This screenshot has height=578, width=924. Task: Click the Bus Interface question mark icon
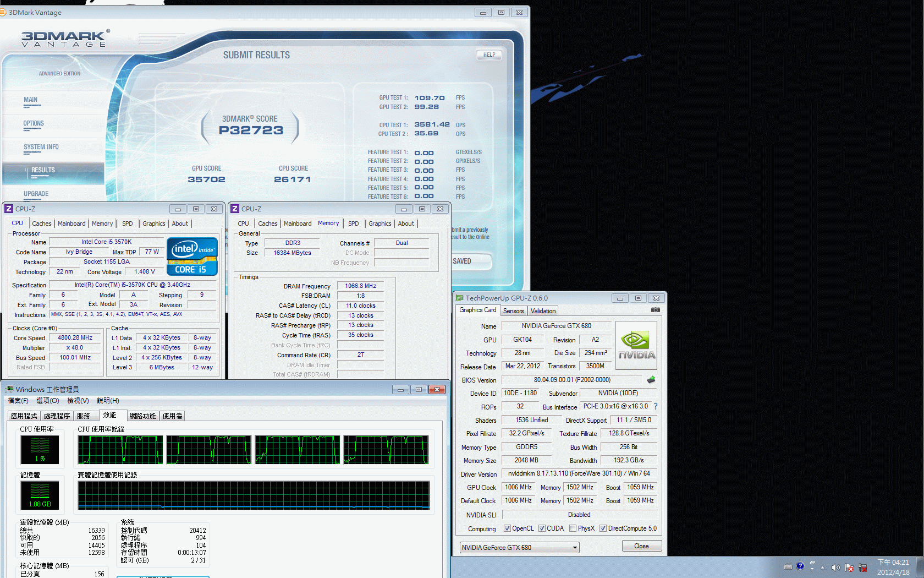[x=655, y=406]
